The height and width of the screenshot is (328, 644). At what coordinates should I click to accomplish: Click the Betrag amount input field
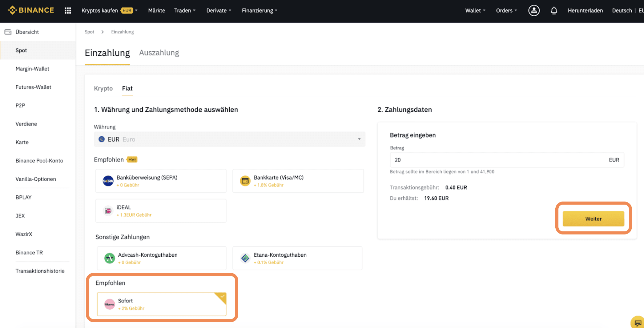click(507, 160)
